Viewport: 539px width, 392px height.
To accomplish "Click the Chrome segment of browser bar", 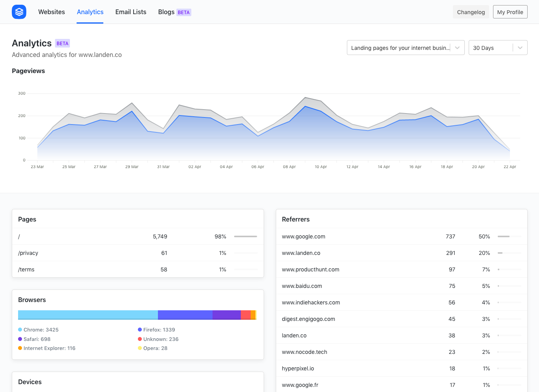I will point(88,315).
